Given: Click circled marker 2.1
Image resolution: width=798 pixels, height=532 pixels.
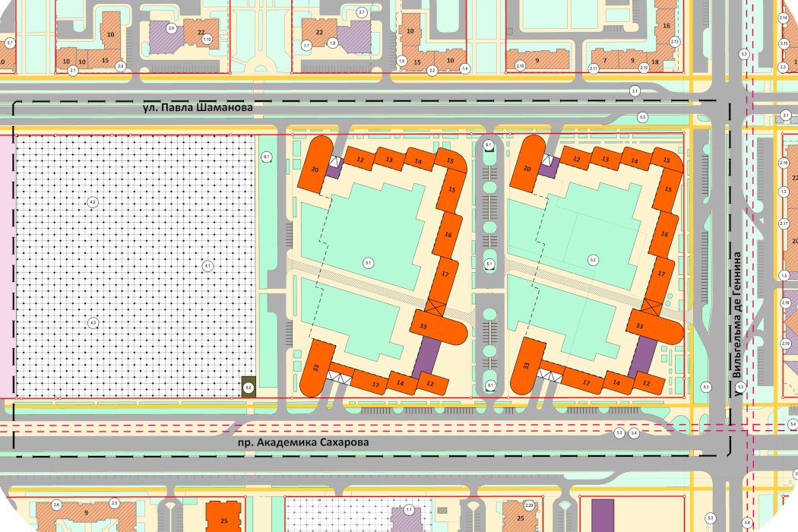Looking at the screenshot, I should tap(73, 71).
